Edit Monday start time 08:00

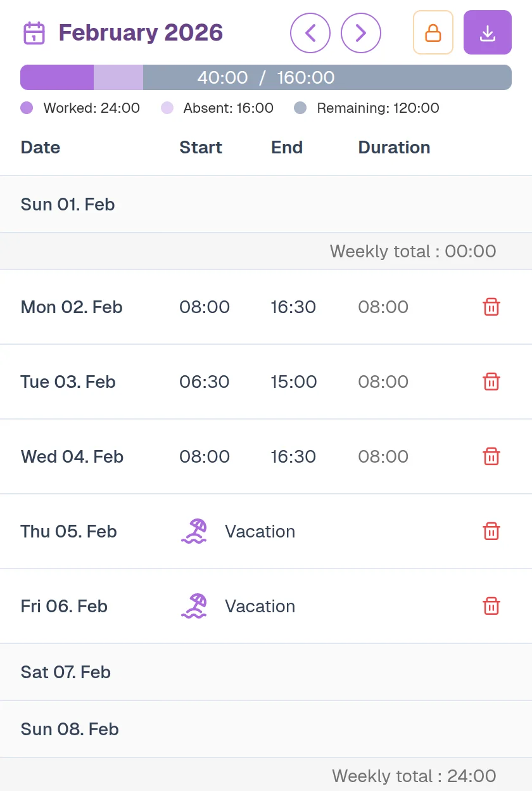(x=205, y=307)
